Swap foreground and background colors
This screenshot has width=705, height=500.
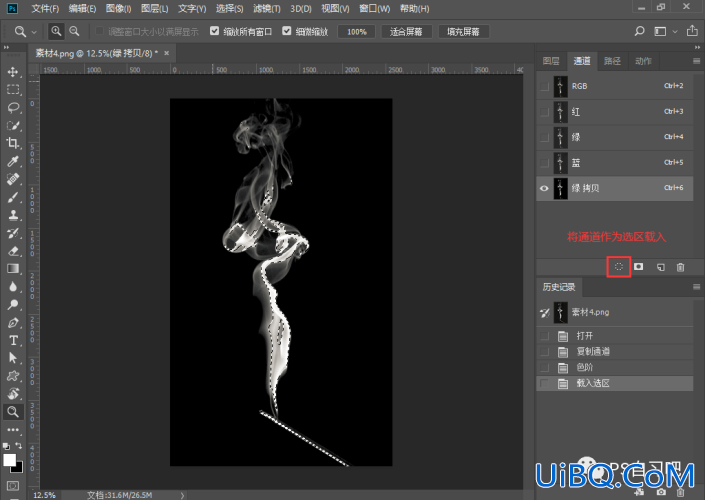tap(19, 445)
